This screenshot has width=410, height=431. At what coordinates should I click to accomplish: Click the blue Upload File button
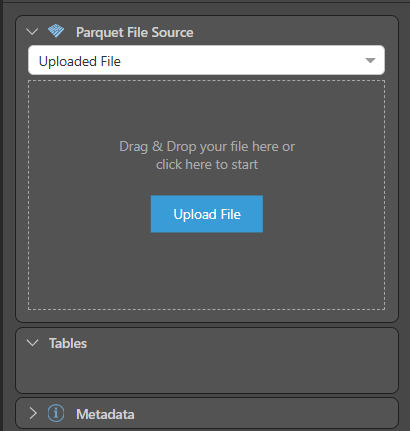(x=207, y=214)
